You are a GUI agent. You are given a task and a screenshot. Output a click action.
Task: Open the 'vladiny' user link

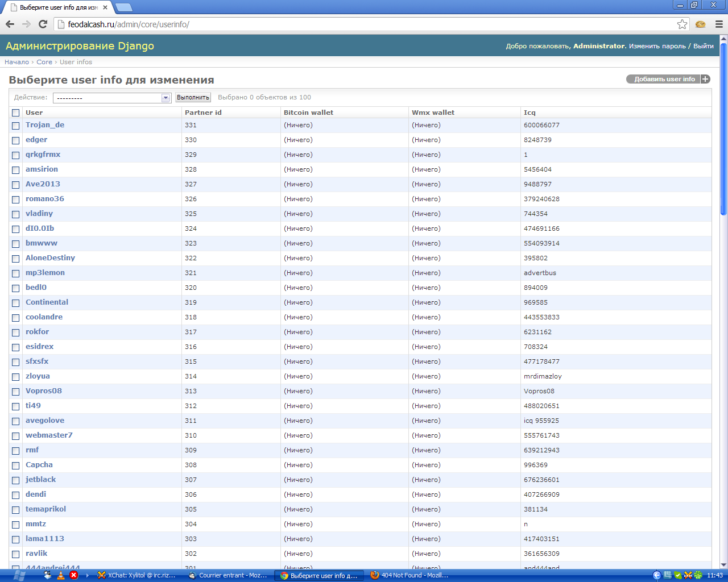(39, 214)
